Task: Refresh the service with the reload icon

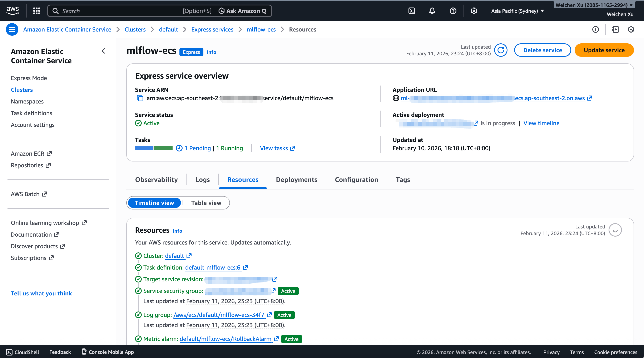Action: pyautogui.click(x=501, y=50)
